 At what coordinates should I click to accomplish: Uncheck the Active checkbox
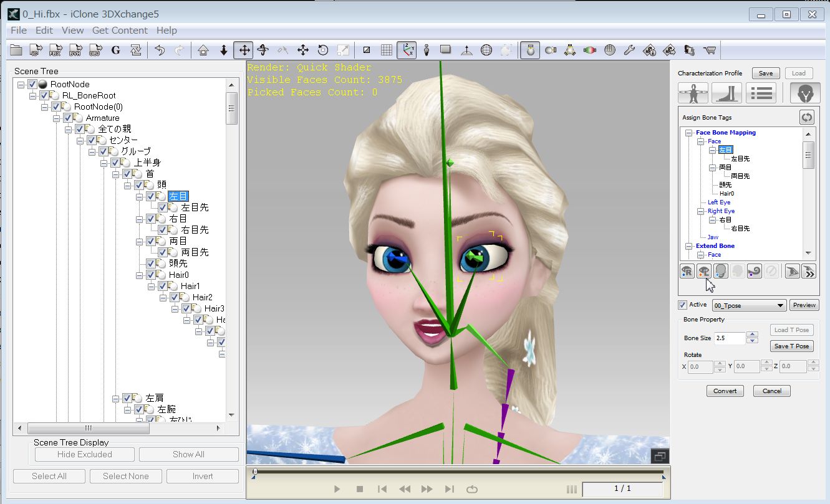[x=682, y=305]
